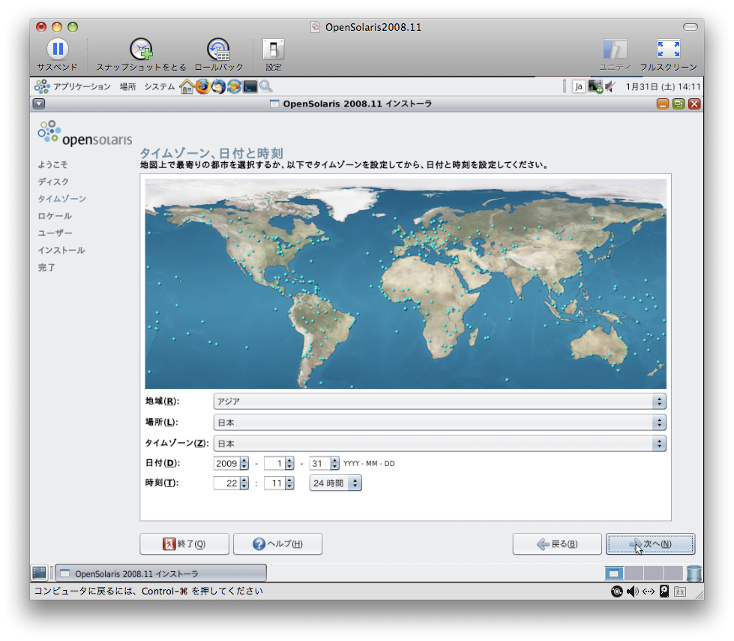734x641 pixels.
Task: Click the trash icon in bottom panel
Action: click(x=694, y=573)
